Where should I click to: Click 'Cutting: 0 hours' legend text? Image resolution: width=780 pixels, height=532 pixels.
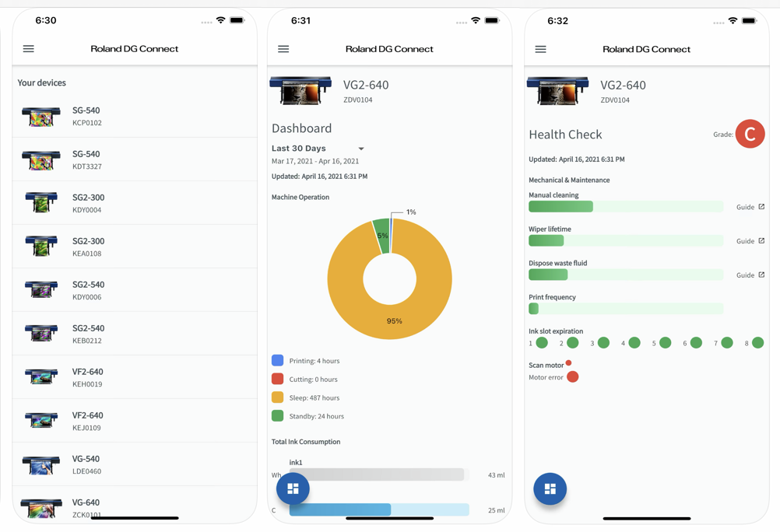[314, 380]
